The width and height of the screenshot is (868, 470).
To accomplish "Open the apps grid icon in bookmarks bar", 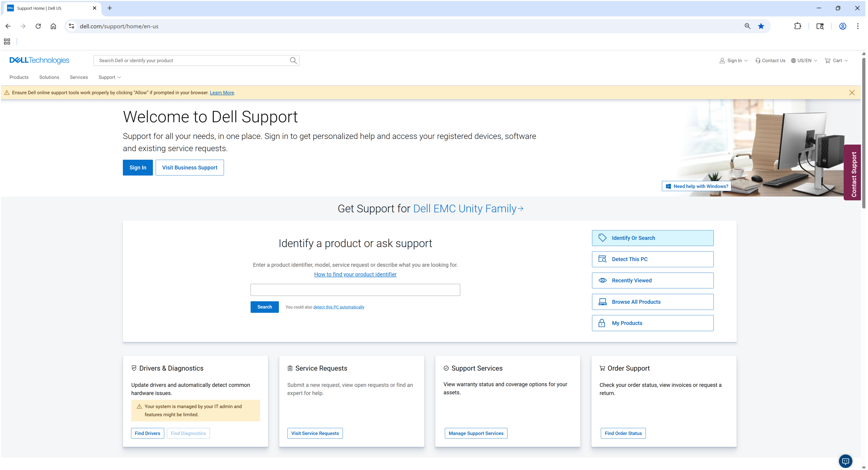I will click(7, 41).
